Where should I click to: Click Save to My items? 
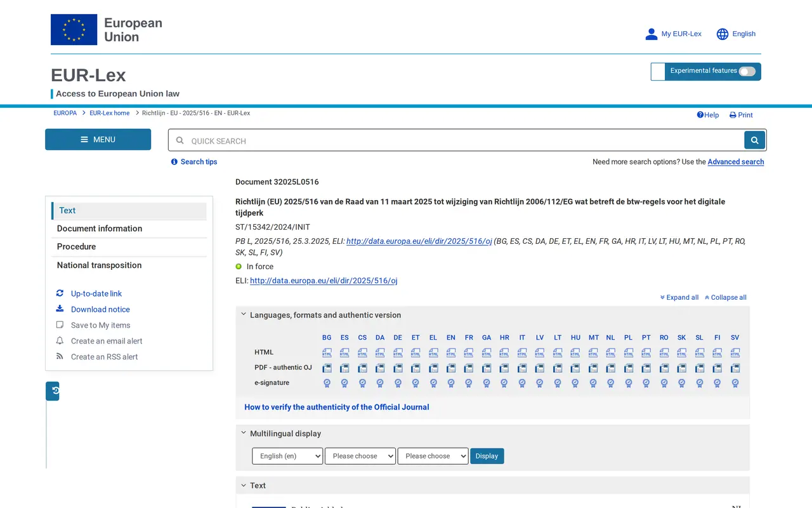pos(100,325)
